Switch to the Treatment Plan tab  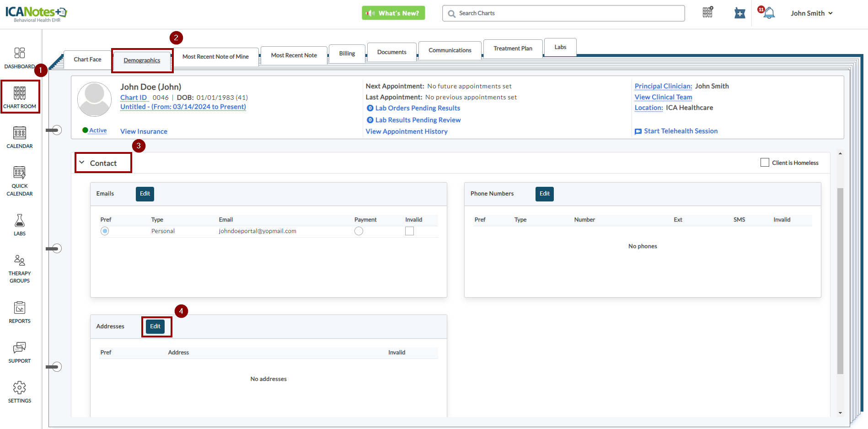pyautogui.click(x=513, y=49)
